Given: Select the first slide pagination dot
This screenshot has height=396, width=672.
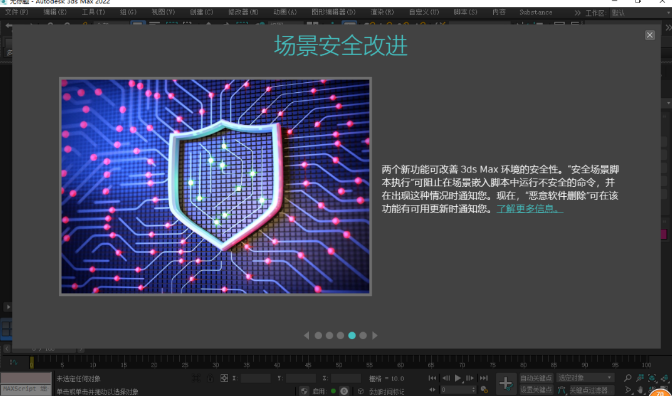Looking at the screenshot, I should pyautogui.click(x=318, y=335).
